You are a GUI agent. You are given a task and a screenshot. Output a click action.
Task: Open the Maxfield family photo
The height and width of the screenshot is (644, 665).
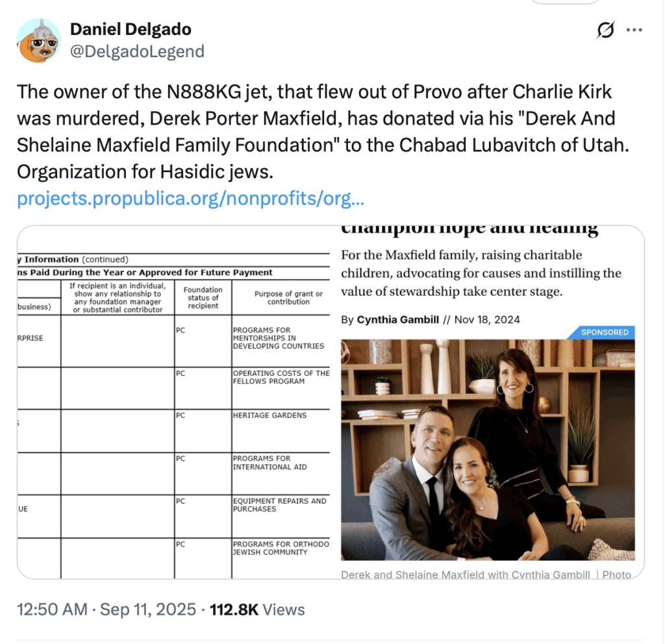pyautogui.click(x=488, y=449)
